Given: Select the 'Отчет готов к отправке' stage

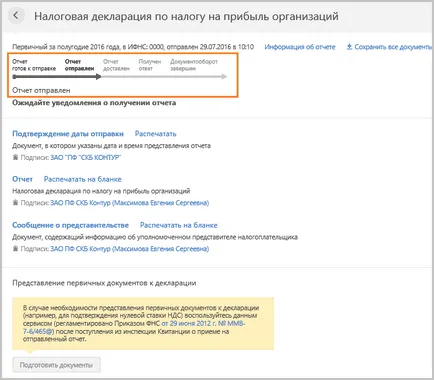Looking at the screenshot, I should click(34, 65).
